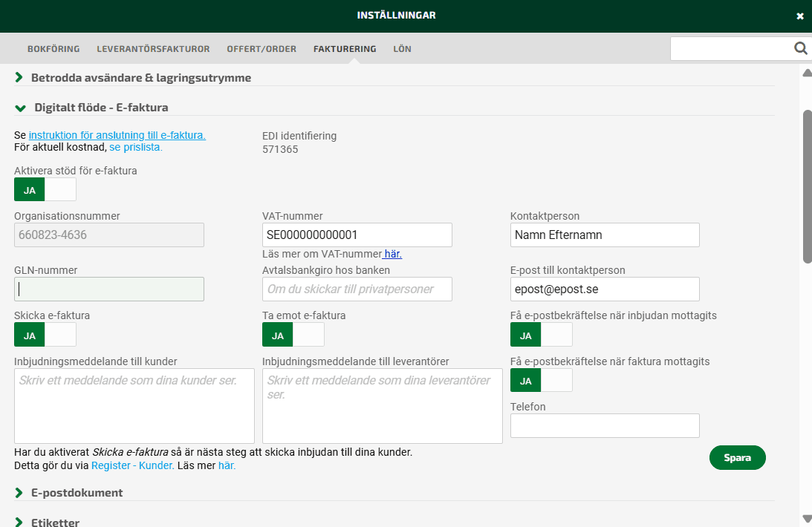The image size is (812, 527).
Task: Disable the Aktivera stöd för e-faktura toggle
Action: point(61,189)
